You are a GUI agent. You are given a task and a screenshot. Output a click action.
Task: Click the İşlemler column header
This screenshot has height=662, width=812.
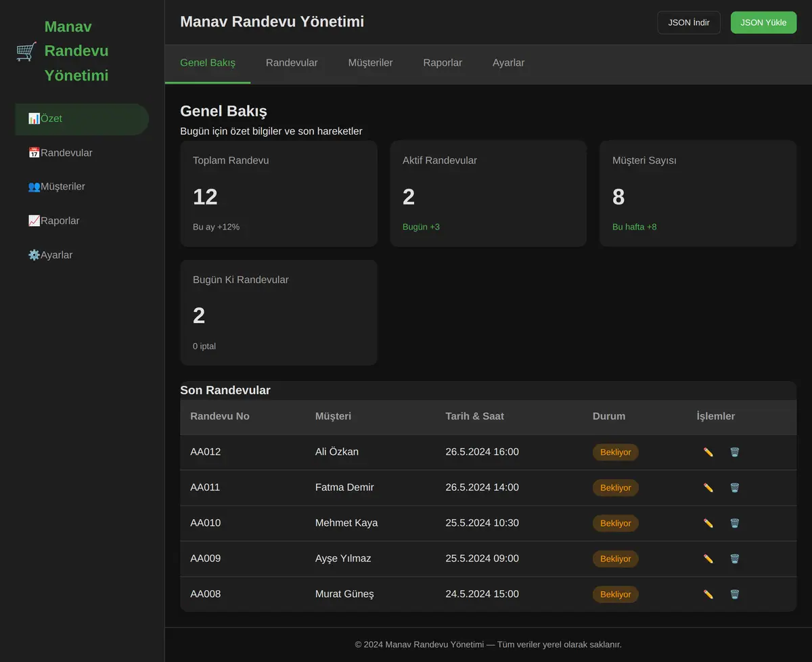point(716,416)
